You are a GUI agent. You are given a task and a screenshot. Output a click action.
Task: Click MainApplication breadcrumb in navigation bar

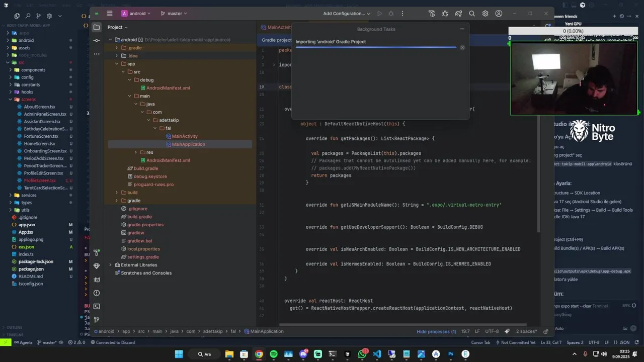[264, 331]
